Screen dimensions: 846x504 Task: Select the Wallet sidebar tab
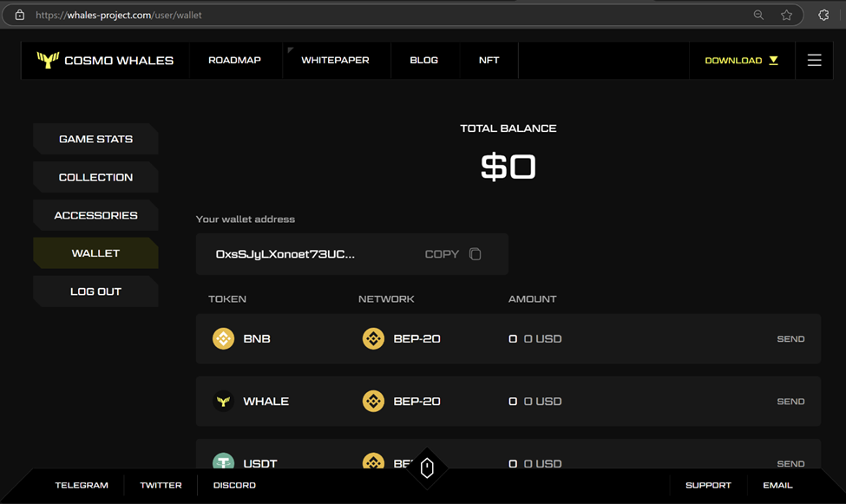[95, 253]
